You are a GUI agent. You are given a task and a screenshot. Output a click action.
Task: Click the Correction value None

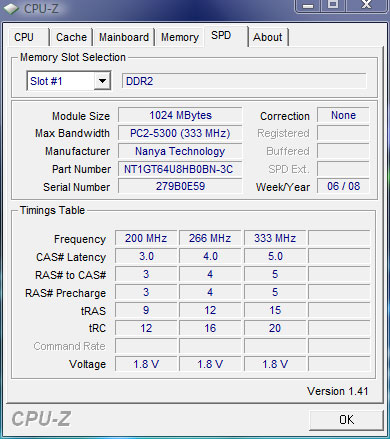click(343, 115)
